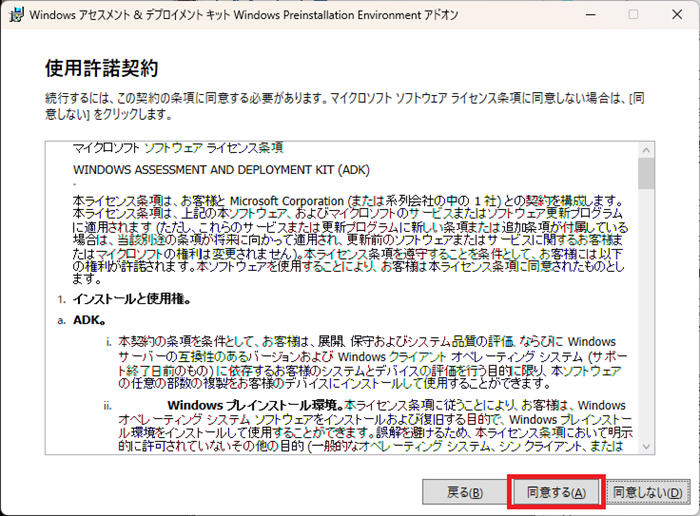Click the license text scrollbar thumb
Screen dimensions: 700x516
pos(647,174)
